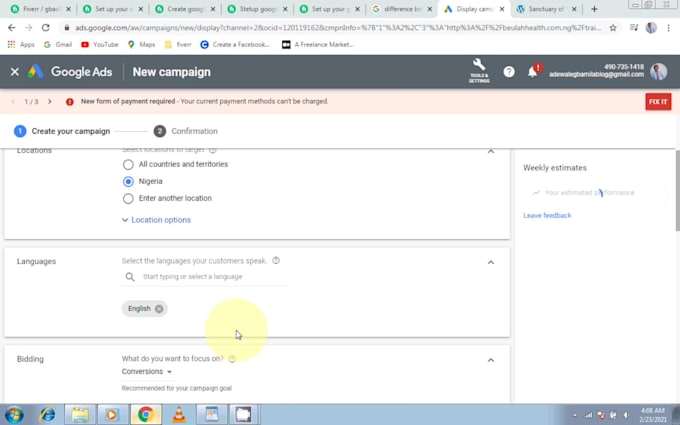Open the fiverr bookmark folder
Image resolution: width=680 pixels, height=425 pixels.
tap(178, 44)
